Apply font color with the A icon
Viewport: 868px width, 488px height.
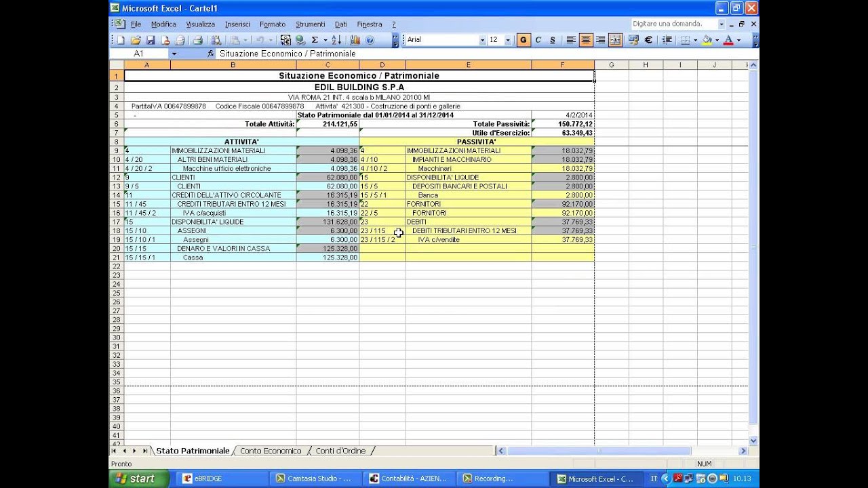tap(728, 40)
